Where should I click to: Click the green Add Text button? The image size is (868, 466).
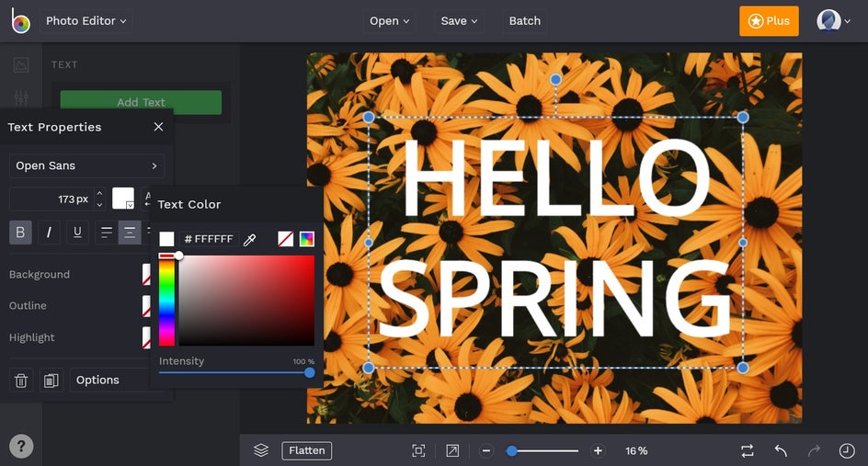point(141,102)
